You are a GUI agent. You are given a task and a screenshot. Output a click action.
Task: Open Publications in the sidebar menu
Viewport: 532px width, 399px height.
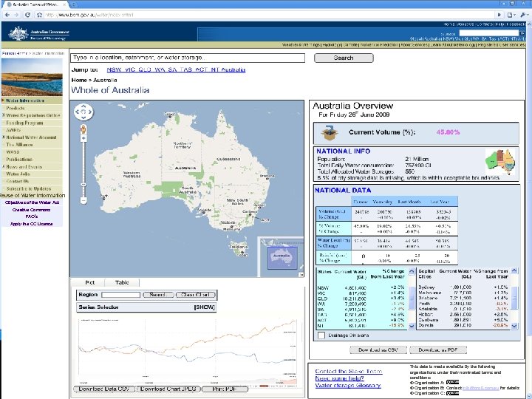tap(19, 159)
